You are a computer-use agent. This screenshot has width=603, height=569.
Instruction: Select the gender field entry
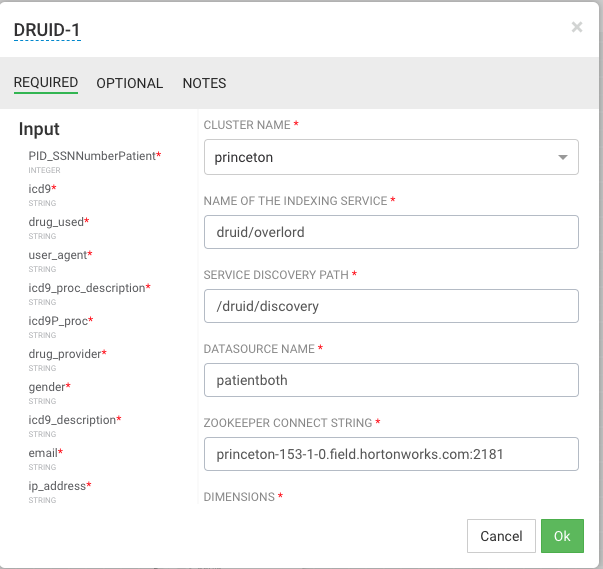pos(47,387)
